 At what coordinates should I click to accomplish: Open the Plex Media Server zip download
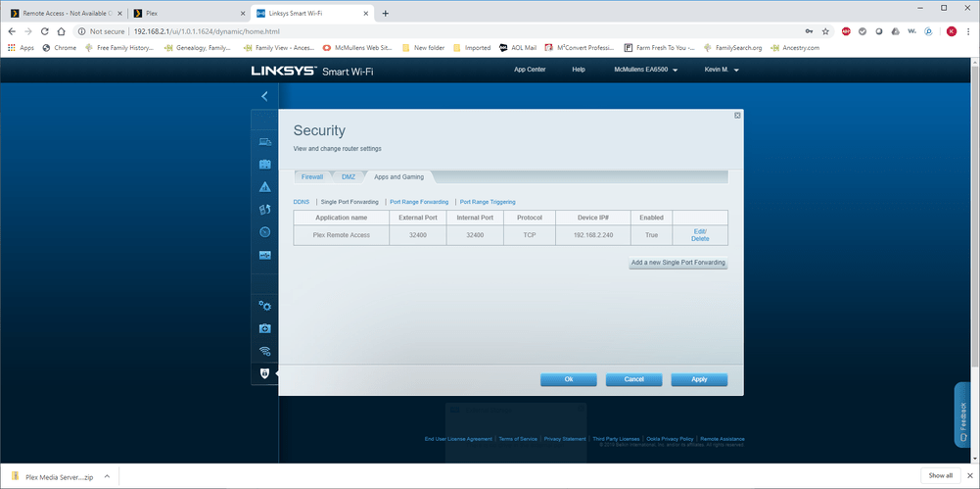[53, 476]
